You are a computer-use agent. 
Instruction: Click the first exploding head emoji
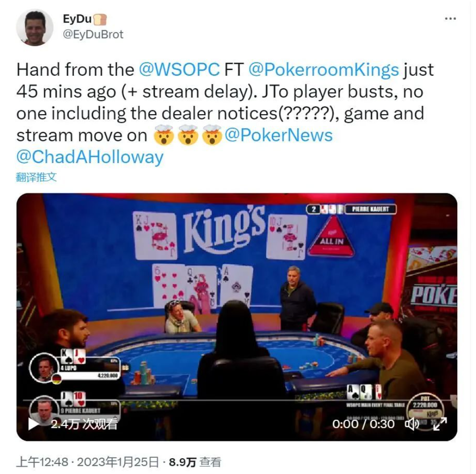tap(164, 135)
